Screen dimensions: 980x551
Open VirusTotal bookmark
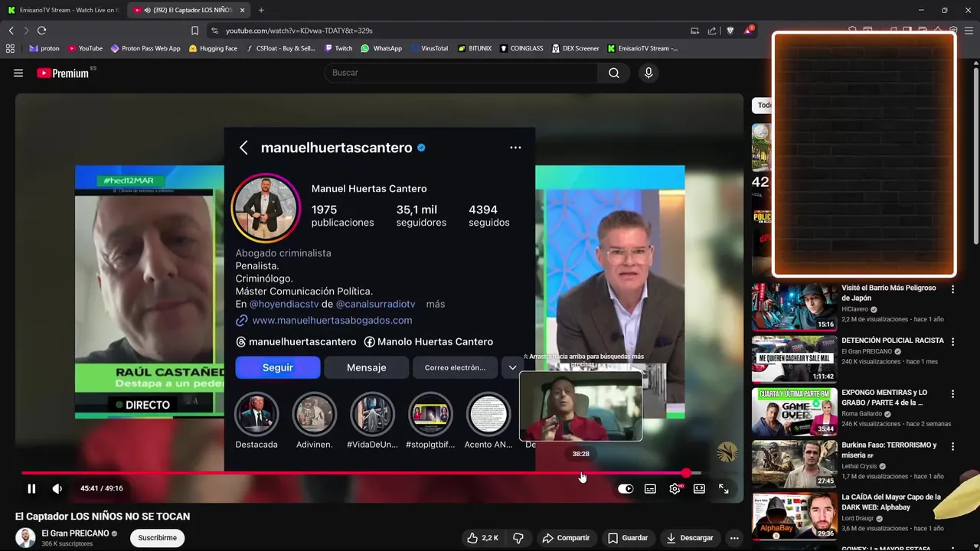click(x=429, y=48)
